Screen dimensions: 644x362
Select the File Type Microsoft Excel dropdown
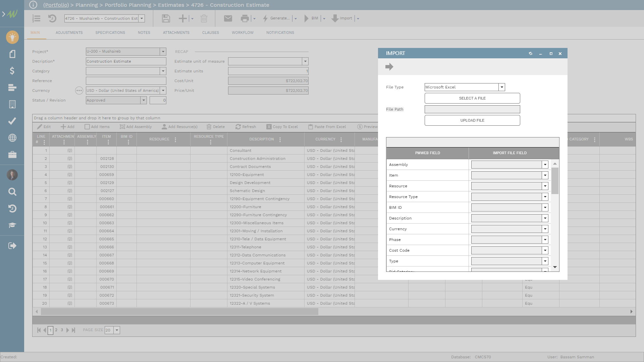[x=464, y=87]
